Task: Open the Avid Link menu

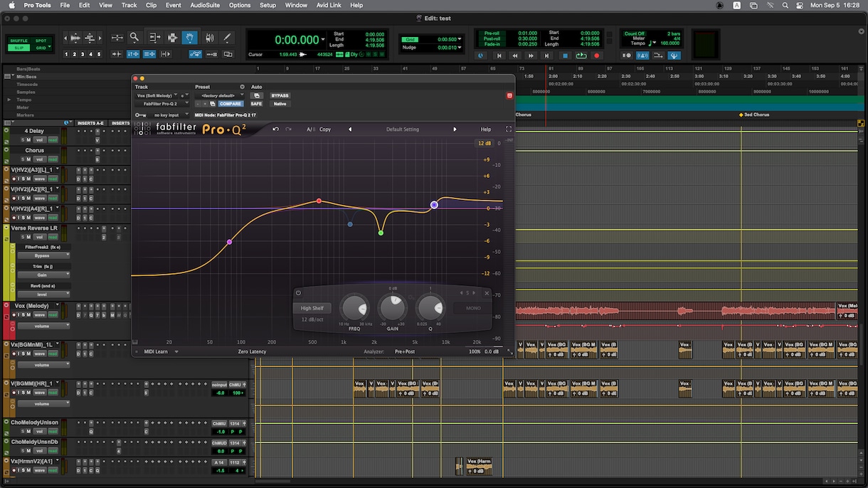Action: [x=328, y=5]
